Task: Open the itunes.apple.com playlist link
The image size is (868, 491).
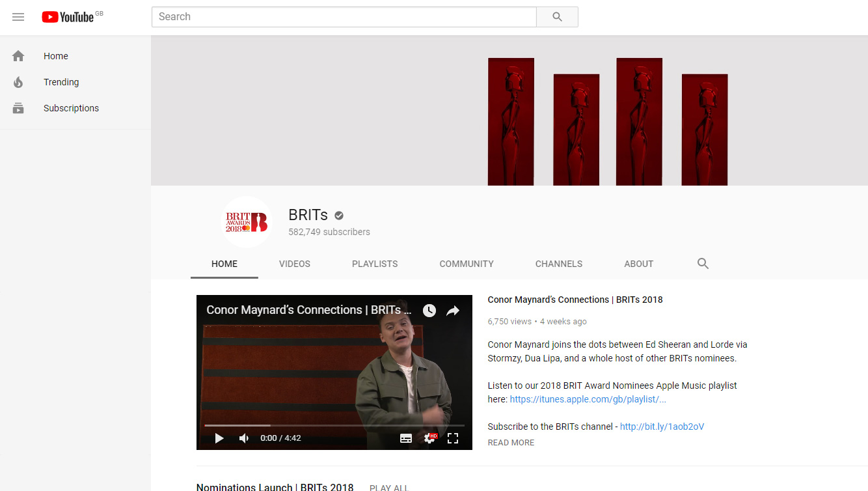Action: point(588,399)
